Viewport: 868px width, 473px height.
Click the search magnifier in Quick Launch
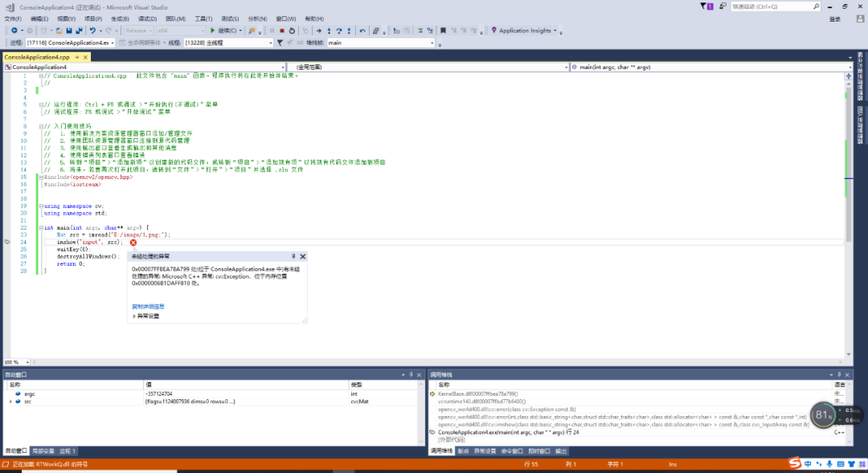coord(816,6)
